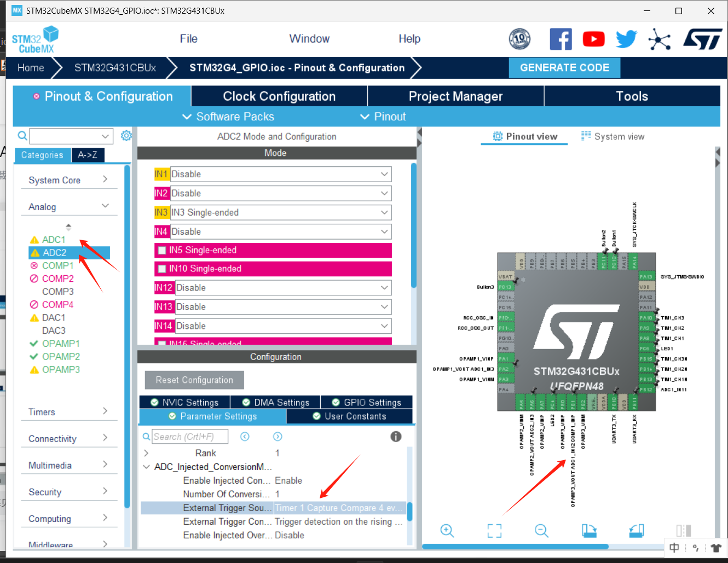Select ADC1 in Analog list

[x=54, y=240]
